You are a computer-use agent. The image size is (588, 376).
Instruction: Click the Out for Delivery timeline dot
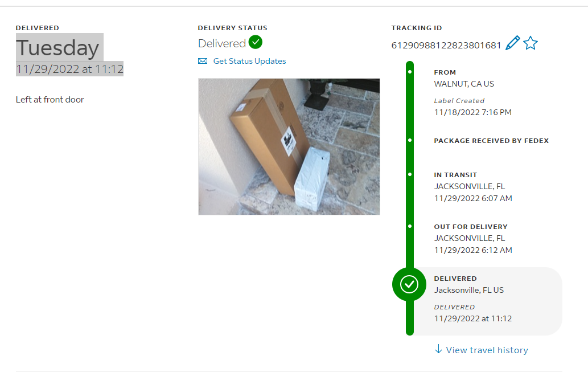410,226
